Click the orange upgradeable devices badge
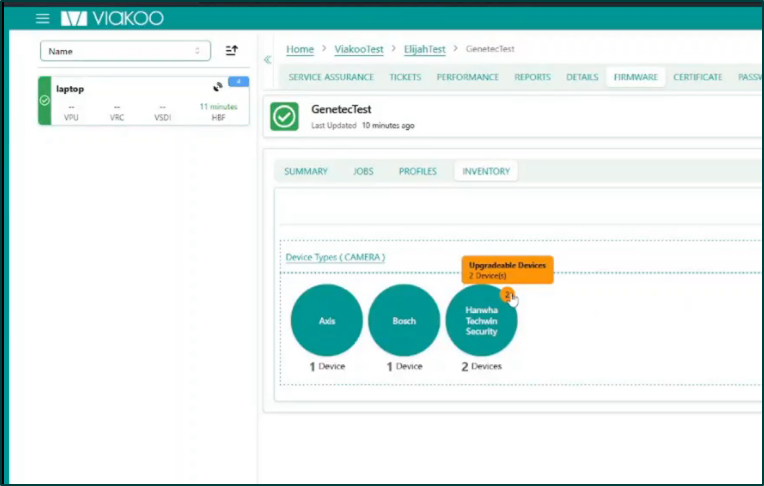 tap(507, 294)
